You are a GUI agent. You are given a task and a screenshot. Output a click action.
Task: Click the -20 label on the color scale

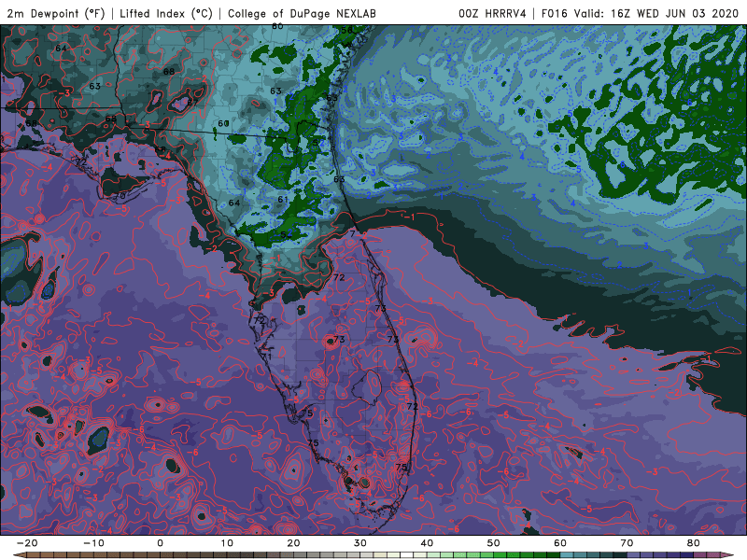(x=27, y=543)
